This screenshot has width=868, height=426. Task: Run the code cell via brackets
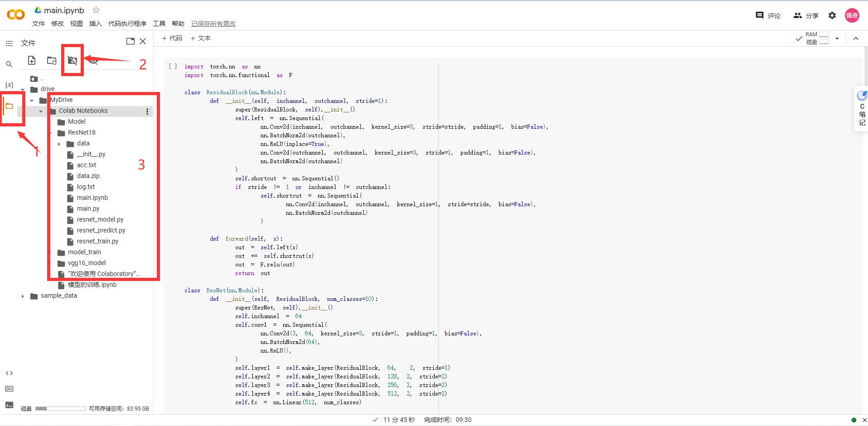(173, 66)
